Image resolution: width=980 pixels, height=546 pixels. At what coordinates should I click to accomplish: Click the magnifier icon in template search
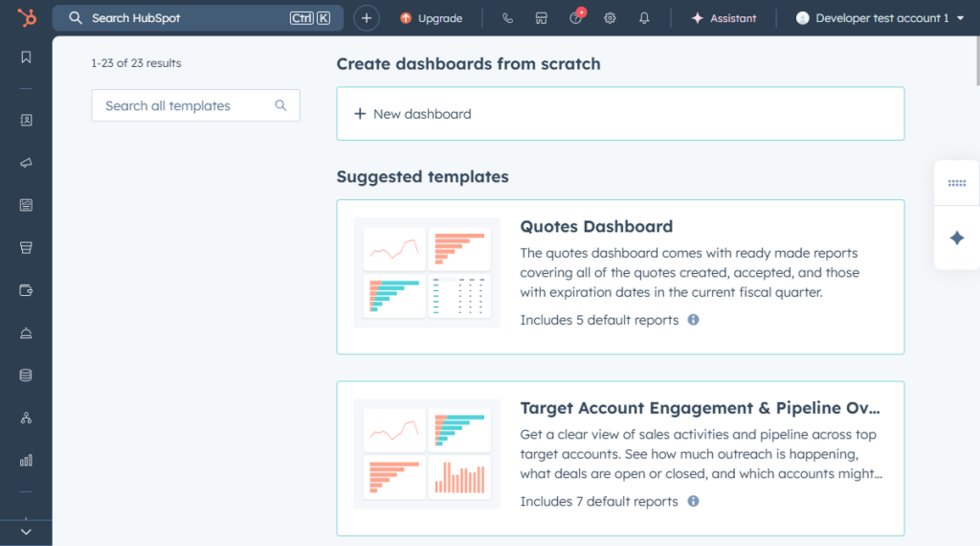[x=280, y=105]
